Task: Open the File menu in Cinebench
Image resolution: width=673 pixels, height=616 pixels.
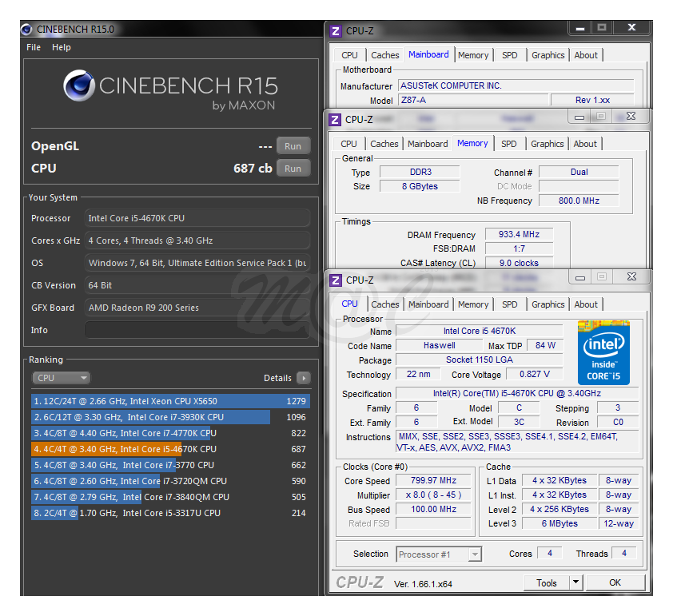Action: pyautogui.click(x=33, y=47)
